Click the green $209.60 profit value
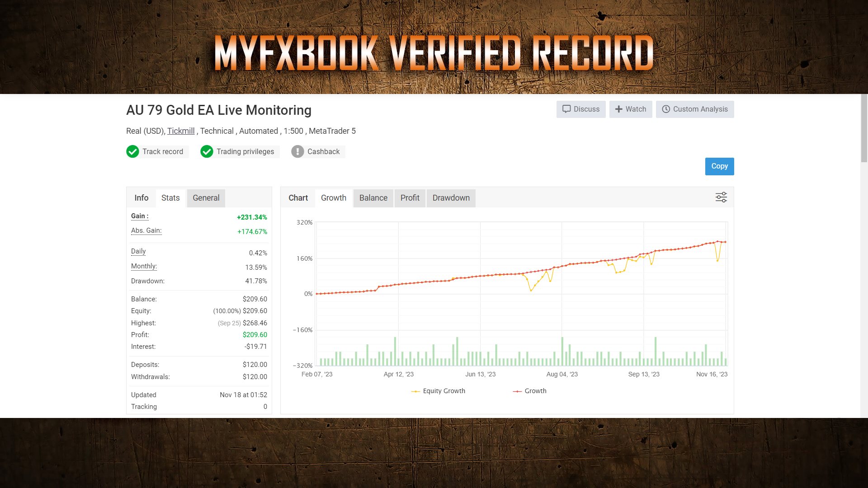Screen dimensions: 868x488 click(x=255, y=335)
